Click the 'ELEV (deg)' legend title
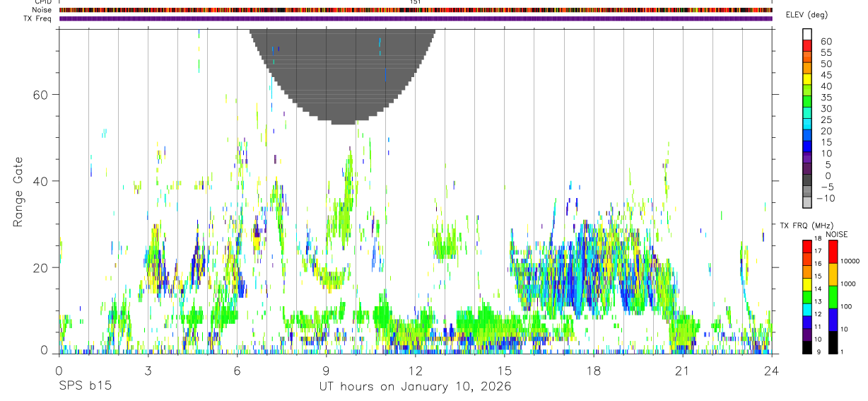This screenshot has width=868, height=401. coord(806,15)
